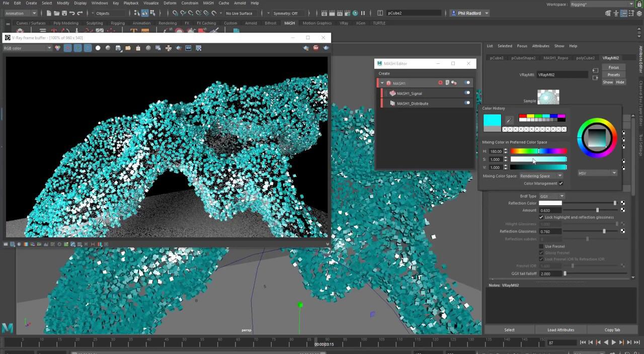Click the white alpha circle in frame buffer
The image size is (644, 354).
(98, 48)
